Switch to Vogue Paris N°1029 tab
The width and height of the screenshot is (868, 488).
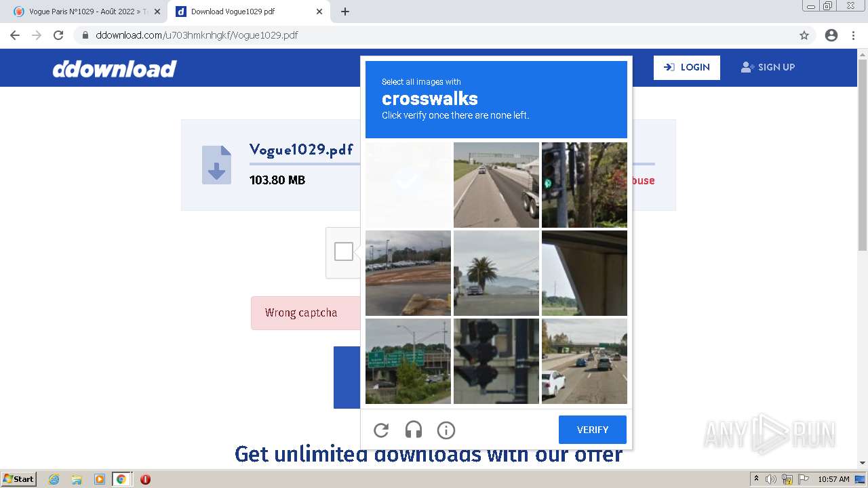88,12
